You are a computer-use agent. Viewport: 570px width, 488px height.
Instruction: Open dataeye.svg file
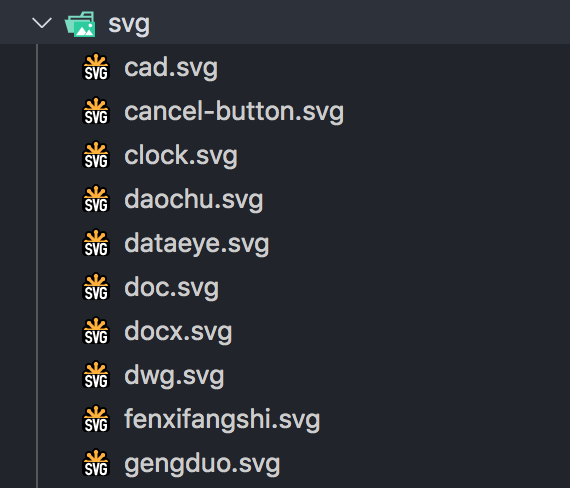[197, 244]
